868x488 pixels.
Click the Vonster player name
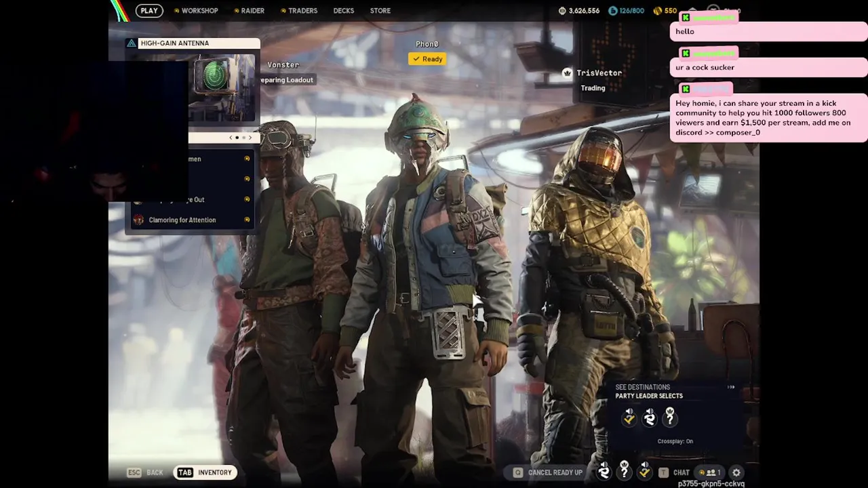tap(283, 64)
